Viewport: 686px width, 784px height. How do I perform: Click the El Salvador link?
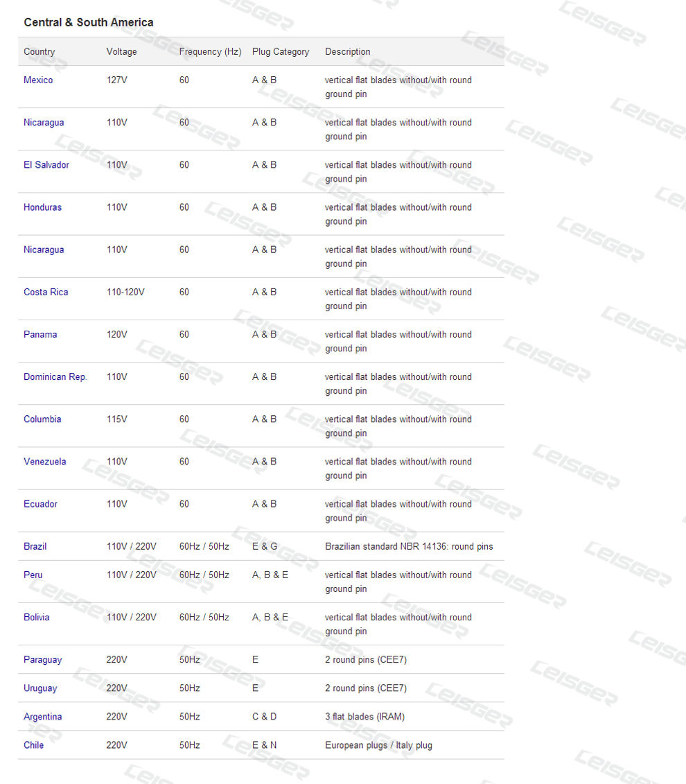point(46,165)
